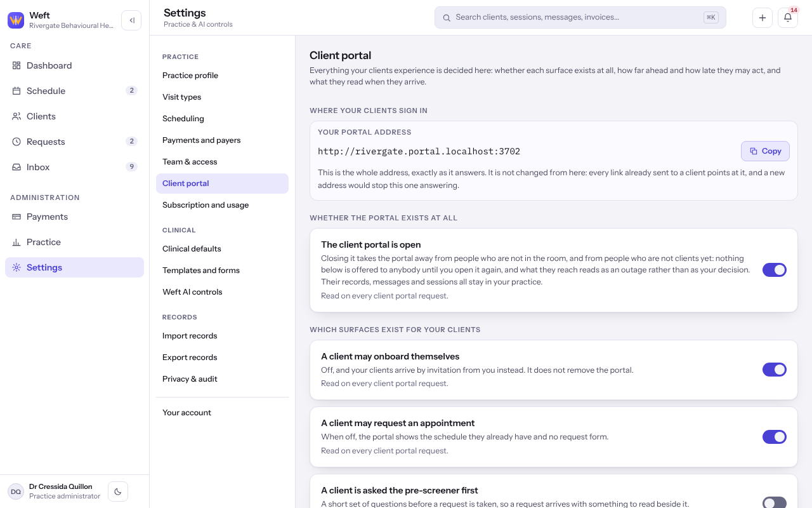Open Scheduling settings section

[x=222, y=119]
